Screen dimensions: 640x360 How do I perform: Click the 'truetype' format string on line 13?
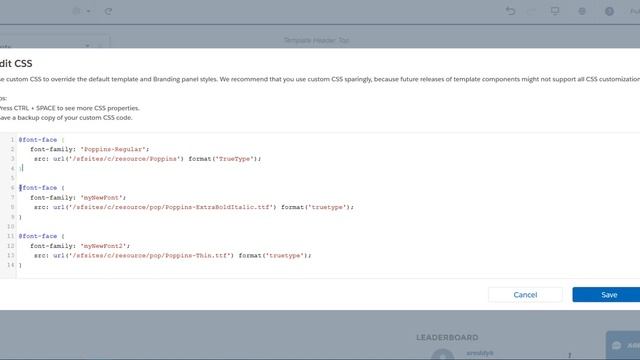pyautogui.click(x=285, y=256)
